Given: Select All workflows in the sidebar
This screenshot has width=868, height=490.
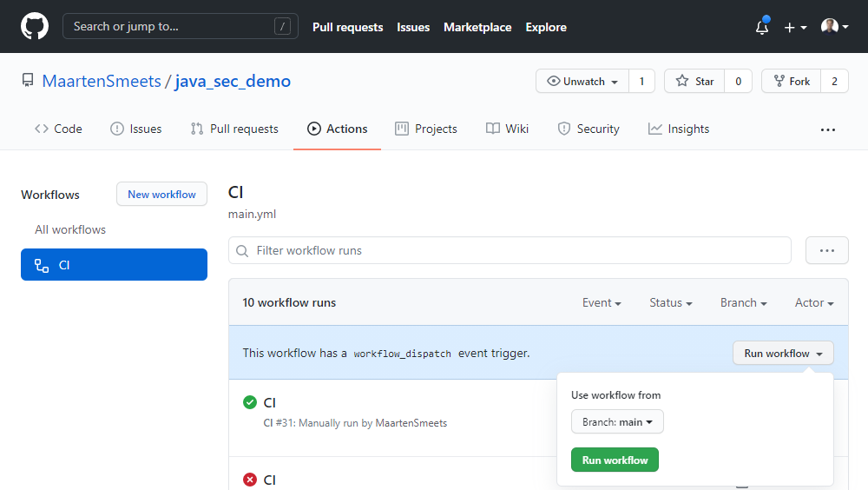Looking at the screenshot, I should coord(70,229).
